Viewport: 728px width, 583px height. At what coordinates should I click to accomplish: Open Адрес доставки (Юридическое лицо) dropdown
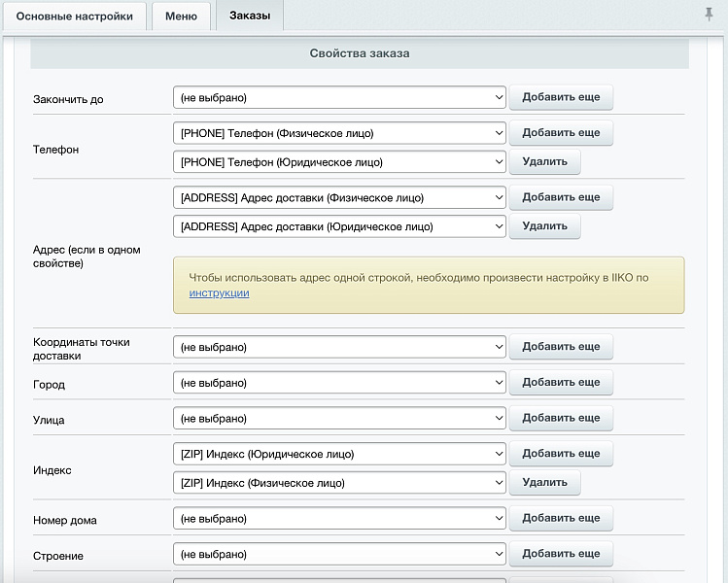point(339,226)
